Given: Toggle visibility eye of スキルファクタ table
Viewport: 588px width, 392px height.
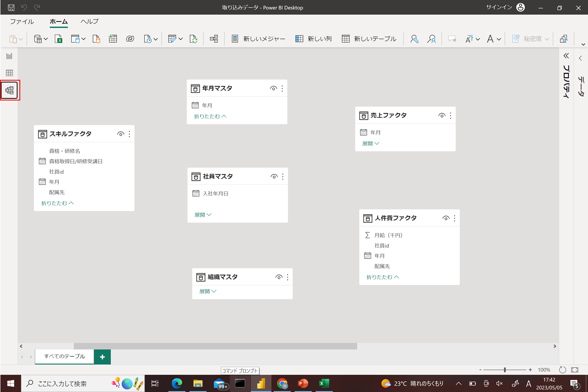Looking at the screenshot, I should tap(120, 134).
